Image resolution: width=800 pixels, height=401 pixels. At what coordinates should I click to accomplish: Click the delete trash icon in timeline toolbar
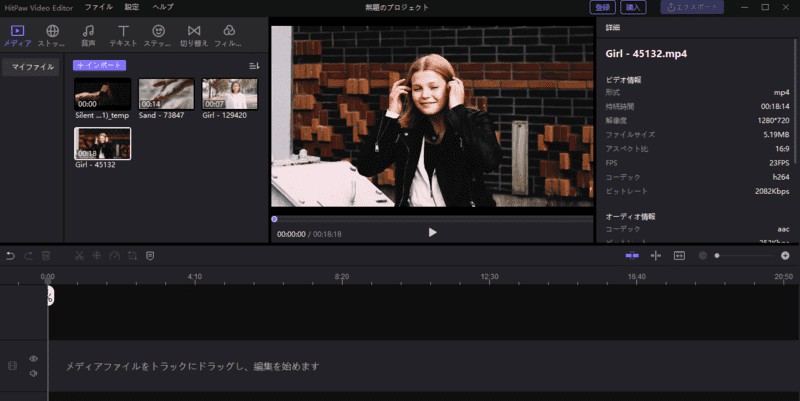click(45, 256)
